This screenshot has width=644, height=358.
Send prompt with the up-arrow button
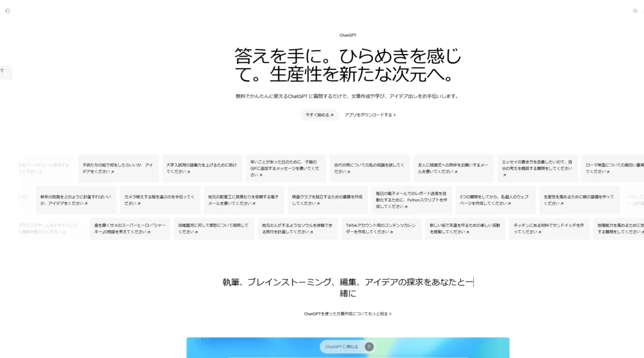(369, 346)
